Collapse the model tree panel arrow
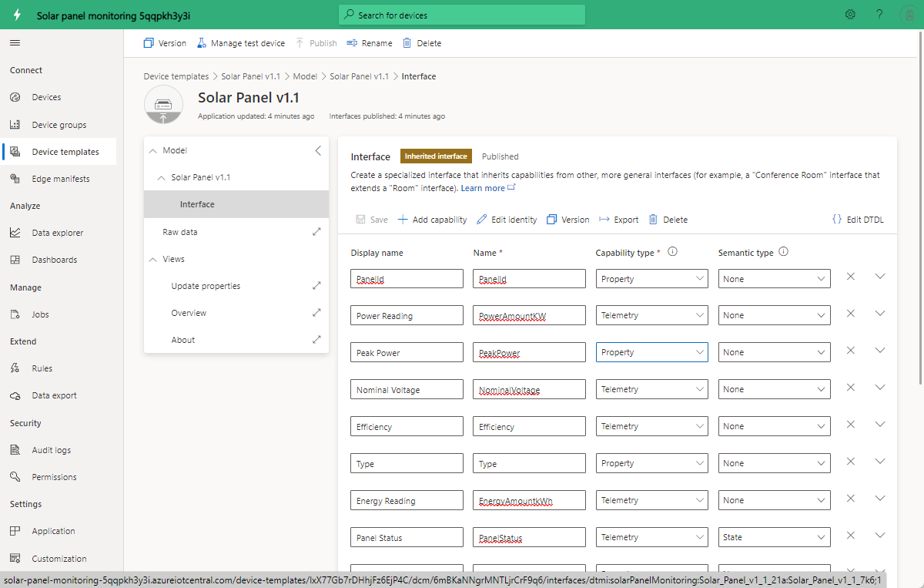Viewport: 924px width, 588px height. click(x=318, y=151)
